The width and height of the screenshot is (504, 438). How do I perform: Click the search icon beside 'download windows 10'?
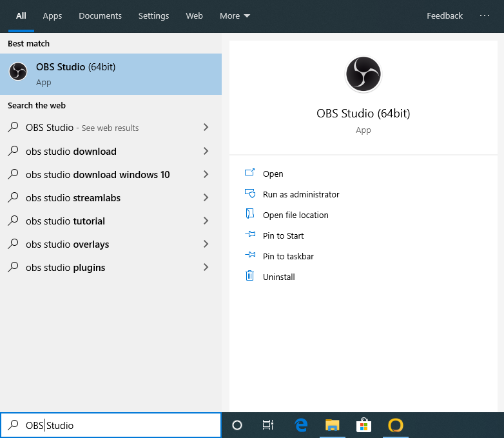(x=13, y=174)
